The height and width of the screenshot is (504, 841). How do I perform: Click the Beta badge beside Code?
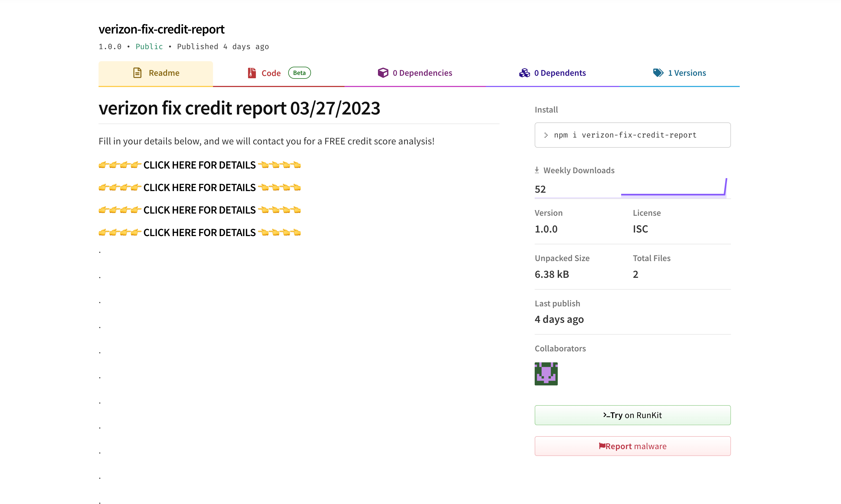point(299,73)
